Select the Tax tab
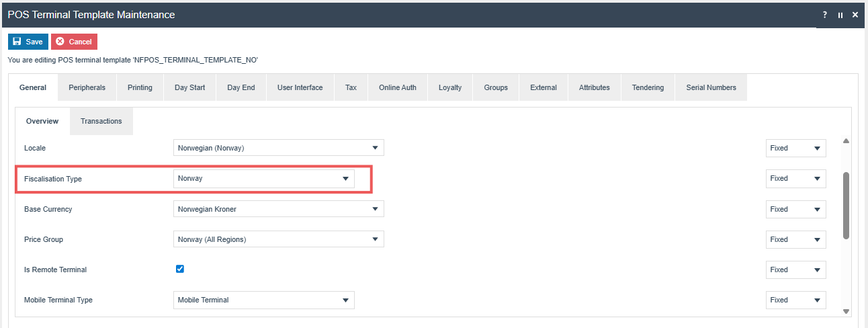This screenshot has width=868, height=328. pos(351,87)
